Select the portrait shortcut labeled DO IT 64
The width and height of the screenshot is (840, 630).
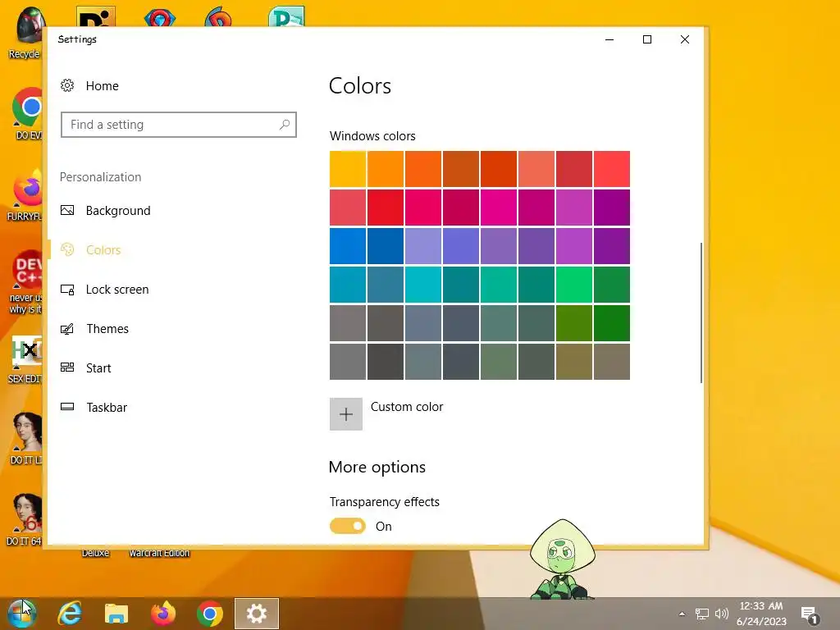click(x=25, y=520)
